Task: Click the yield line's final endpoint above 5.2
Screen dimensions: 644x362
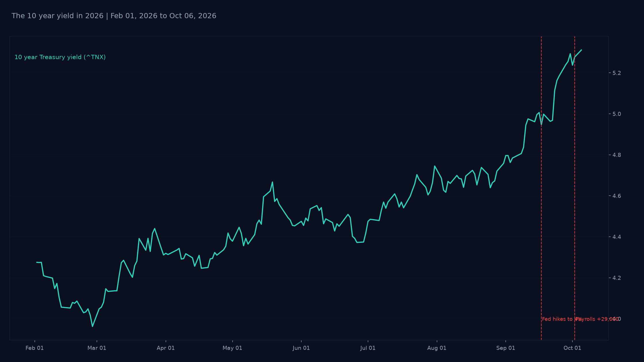Action: click(x=581, y=50)
